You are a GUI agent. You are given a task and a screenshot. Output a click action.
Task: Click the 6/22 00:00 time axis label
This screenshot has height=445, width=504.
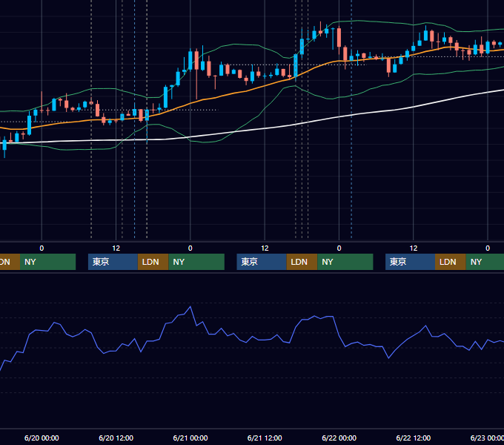tap(339, 438)
